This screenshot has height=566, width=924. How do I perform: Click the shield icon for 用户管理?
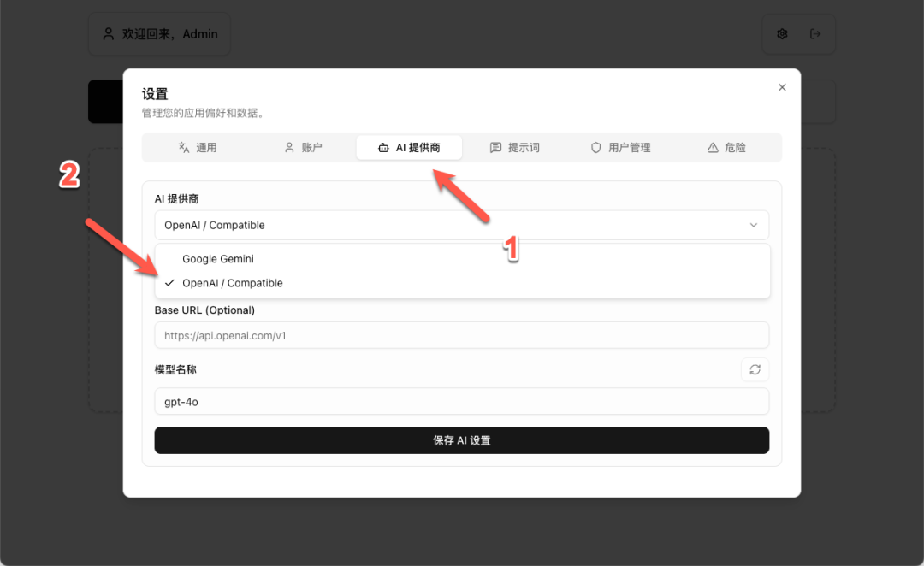coord(596,148)
